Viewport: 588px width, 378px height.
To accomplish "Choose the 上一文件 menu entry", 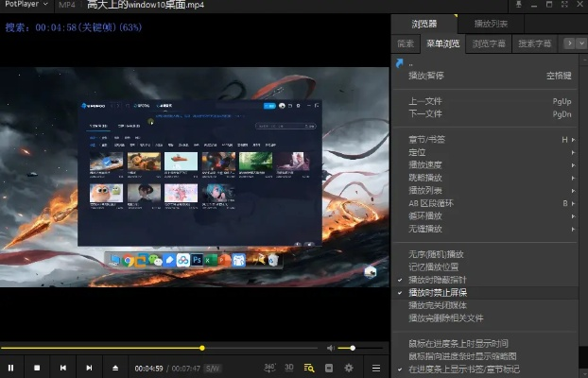I will 485,101.
